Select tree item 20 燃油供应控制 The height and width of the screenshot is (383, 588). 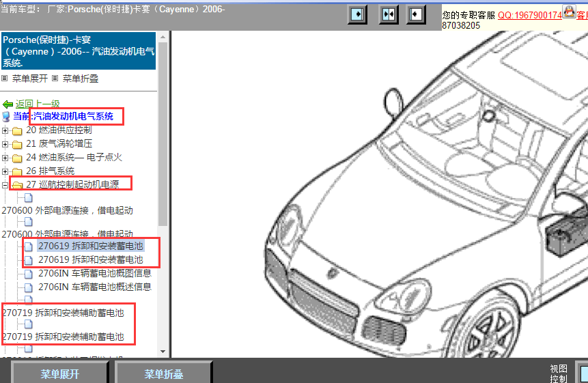tap(59, 130)
